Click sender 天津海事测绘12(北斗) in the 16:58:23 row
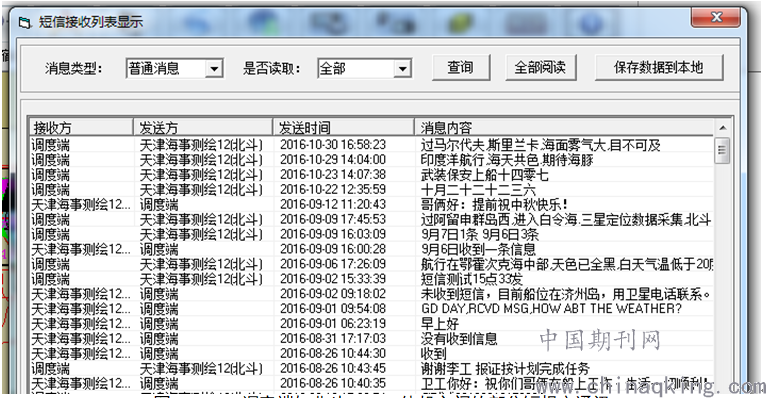Viewport: 766px width, 398px height. coord(201,145)
